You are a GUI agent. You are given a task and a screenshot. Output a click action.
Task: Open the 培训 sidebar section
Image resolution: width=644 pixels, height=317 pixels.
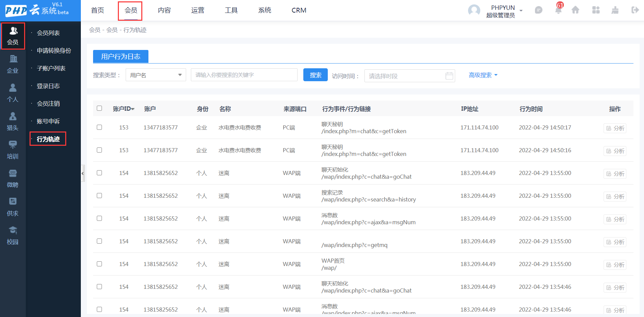pos(13,150)
